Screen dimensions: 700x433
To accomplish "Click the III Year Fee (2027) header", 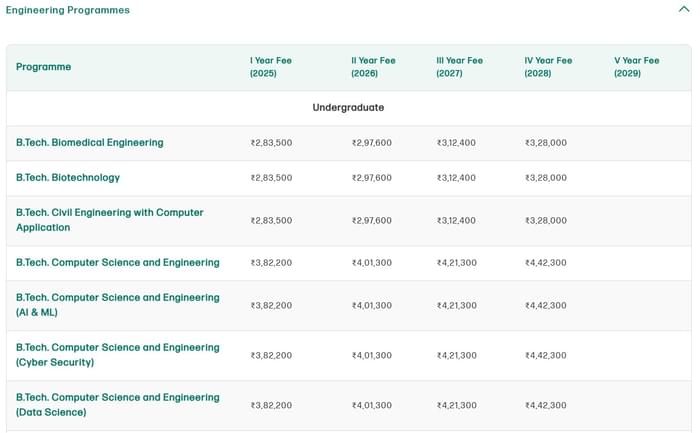I will coord(459,67).
